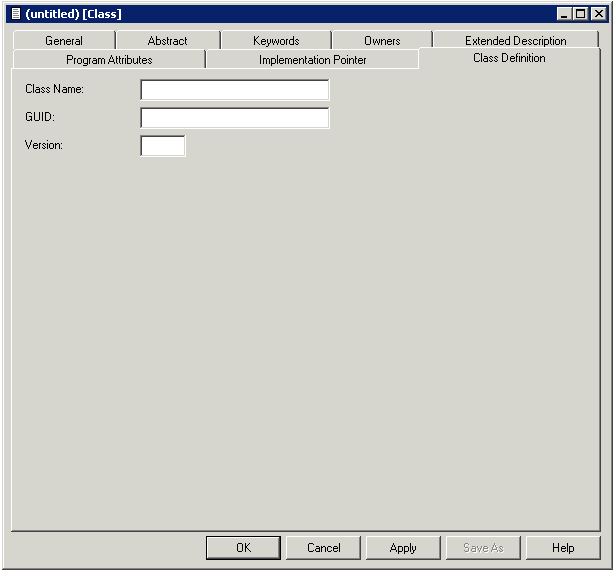Open Help for this dialog
Screen dimensions: 614x571
[x=563, y=548]
